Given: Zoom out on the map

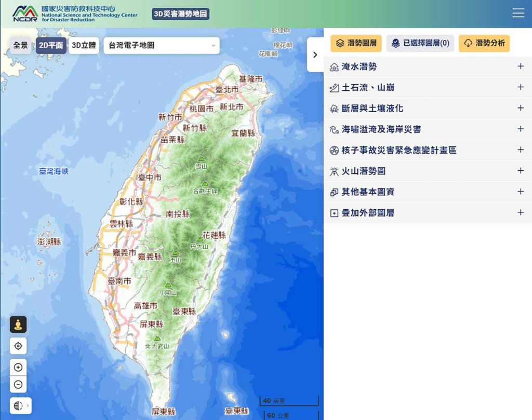Looking at the screenshot, I should 18,385.
